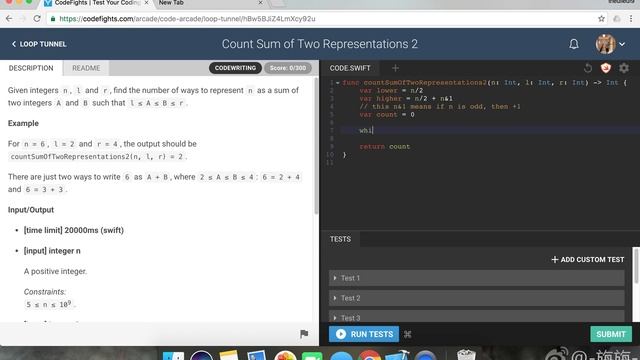Open the Chrome three-dot menu
Screen dimensions: 640x360
[631, 19]
